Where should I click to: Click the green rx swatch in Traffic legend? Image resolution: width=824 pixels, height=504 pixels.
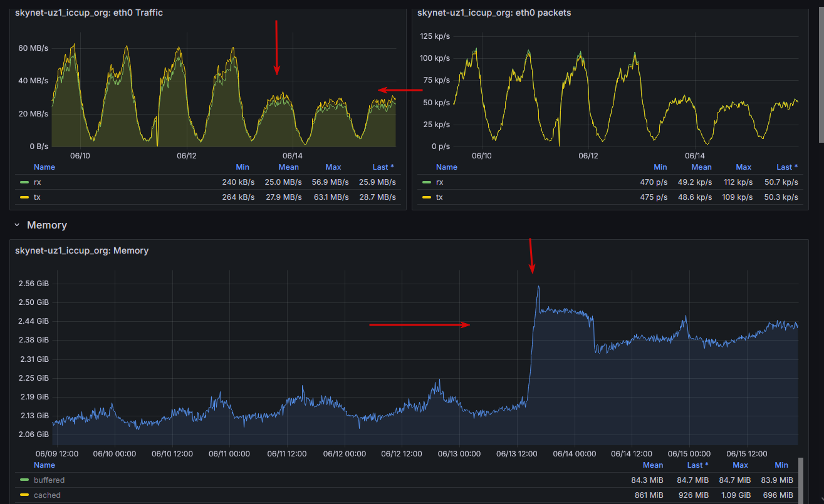click(x=24, y=182)
